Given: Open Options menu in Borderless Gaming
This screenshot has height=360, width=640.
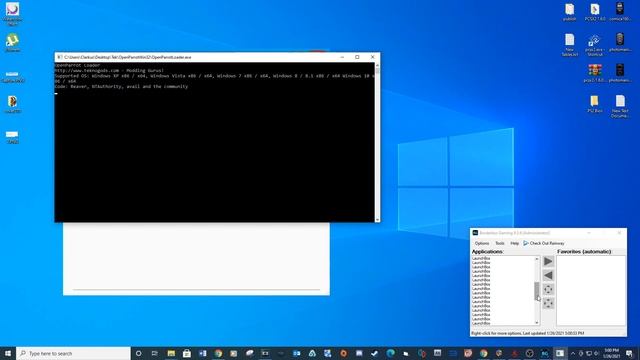Looking at the screenshot, I should coord(482,243).
